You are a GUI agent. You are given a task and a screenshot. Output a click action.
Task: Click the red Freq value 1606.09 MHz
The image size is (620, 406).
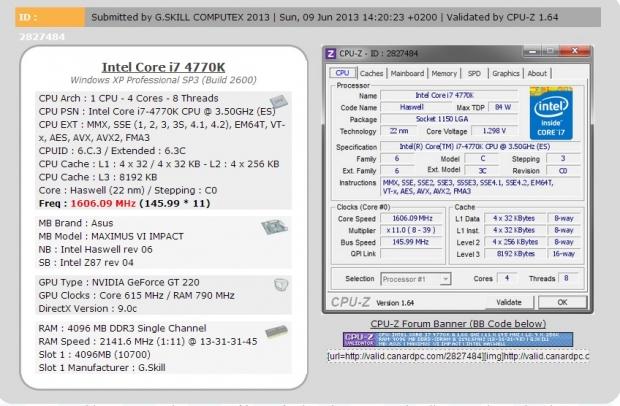point(103,204)
